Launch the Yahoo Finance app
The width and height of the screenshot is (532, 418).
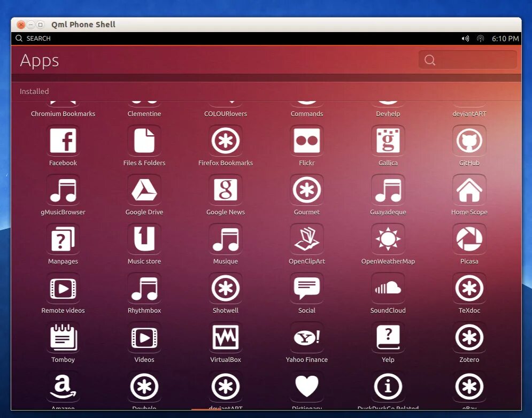307,337
